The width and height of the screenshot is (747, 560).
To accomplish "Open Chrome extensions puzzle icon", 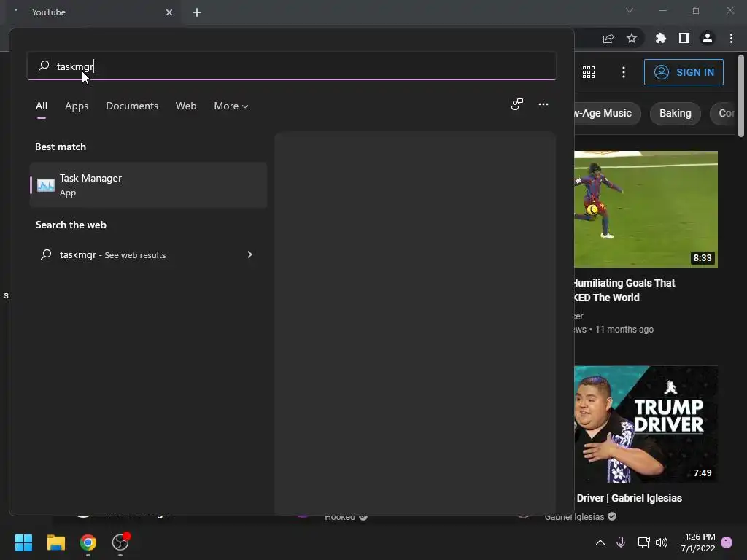I will pyautogui.click(x=661, y=38).
